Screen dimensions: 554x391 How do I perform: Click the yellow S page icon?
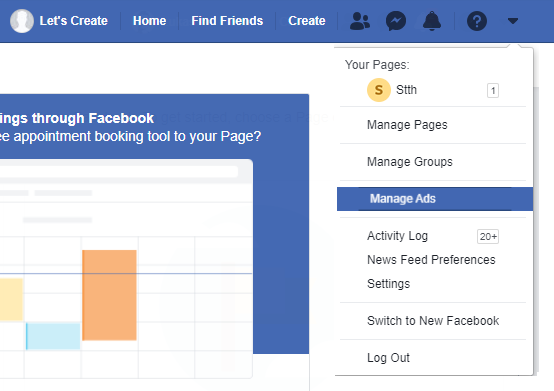379,90
